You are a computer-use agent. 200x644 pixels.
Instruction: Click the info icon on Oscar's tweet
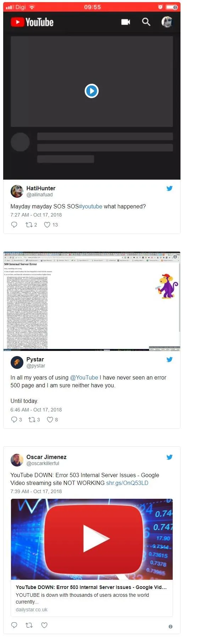(171, 627)
